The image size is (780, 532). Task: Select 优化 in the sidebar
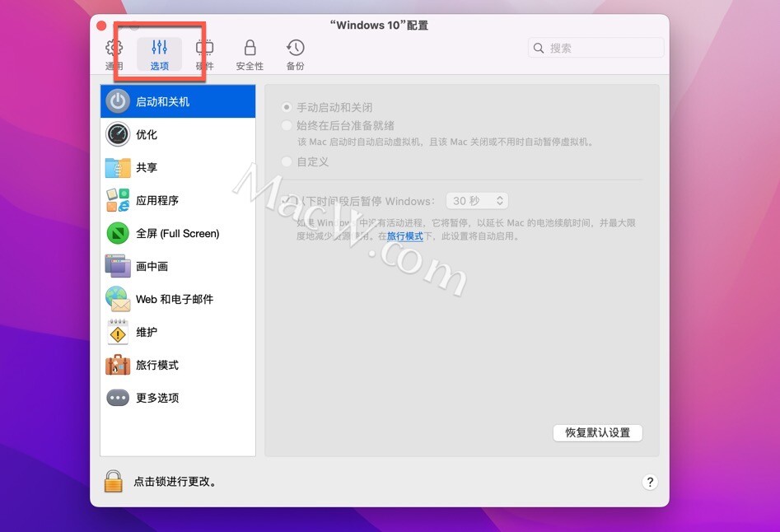178,134
